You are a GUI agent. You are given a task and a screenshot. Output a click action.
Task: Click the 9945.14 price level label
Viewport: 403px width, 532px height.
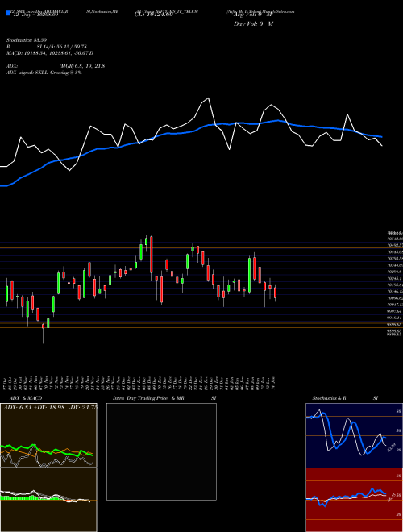point(394,318)
